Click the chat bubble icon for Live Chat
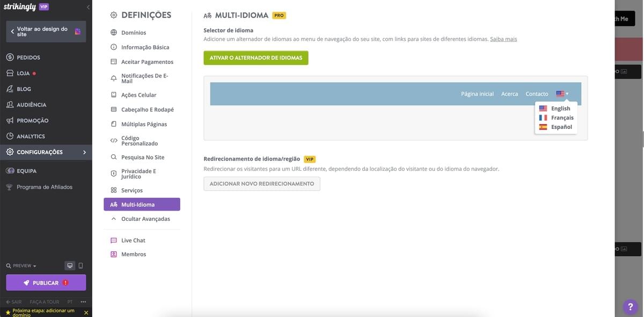Screen dimensions: 644x317 click(113, 241)
